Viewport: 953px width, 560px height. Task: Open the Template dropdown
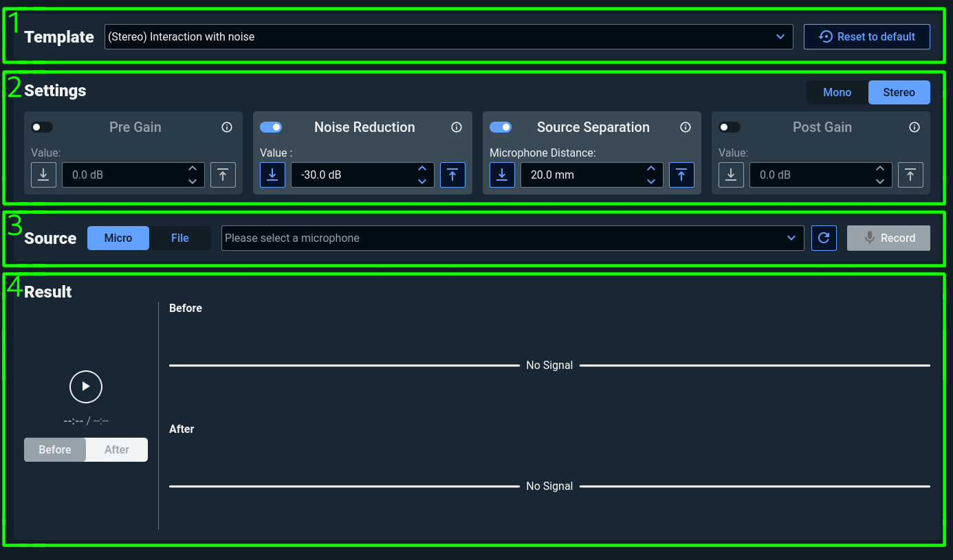tap(448, 37)
